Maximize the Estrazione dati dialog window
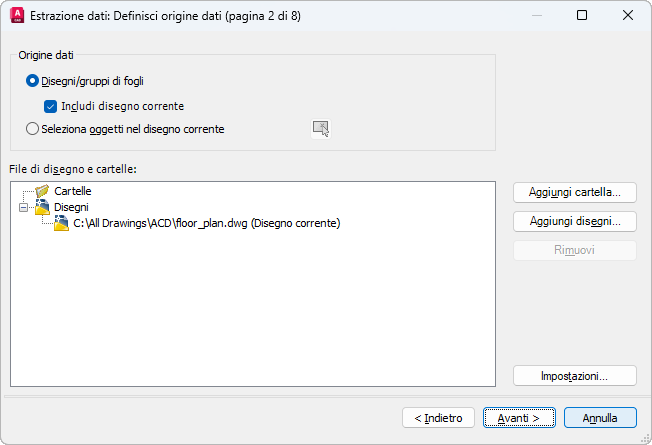The height and width of the screenshot is (445, 652). point(582,15)
